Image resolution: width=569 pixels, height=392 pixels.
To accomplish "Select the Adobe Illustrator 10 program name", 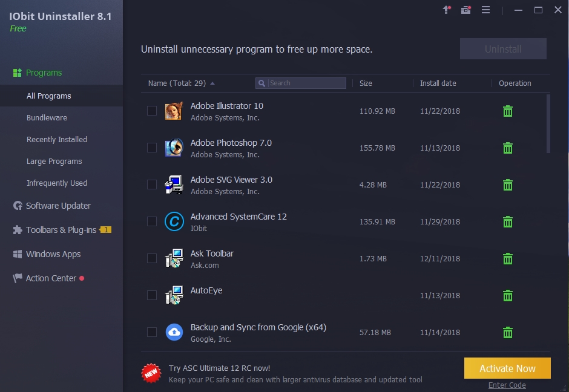I will coord(227,106).
